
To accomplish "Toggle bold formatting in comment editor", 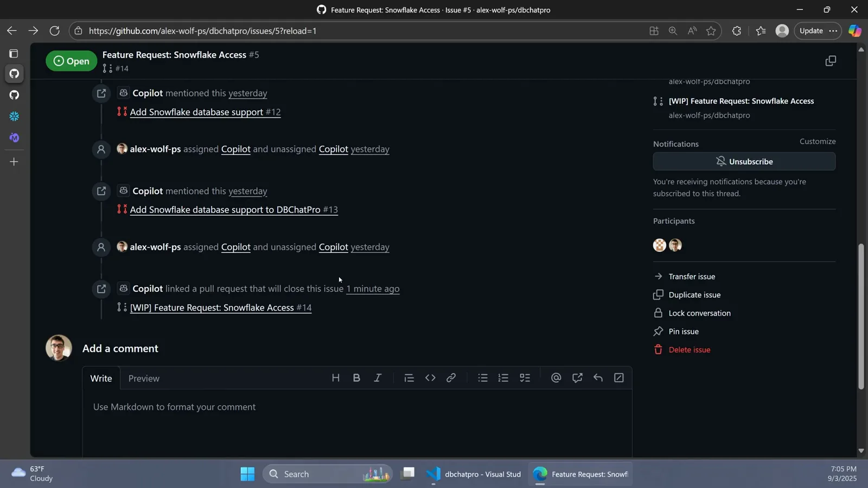I will tap(356, 378).
